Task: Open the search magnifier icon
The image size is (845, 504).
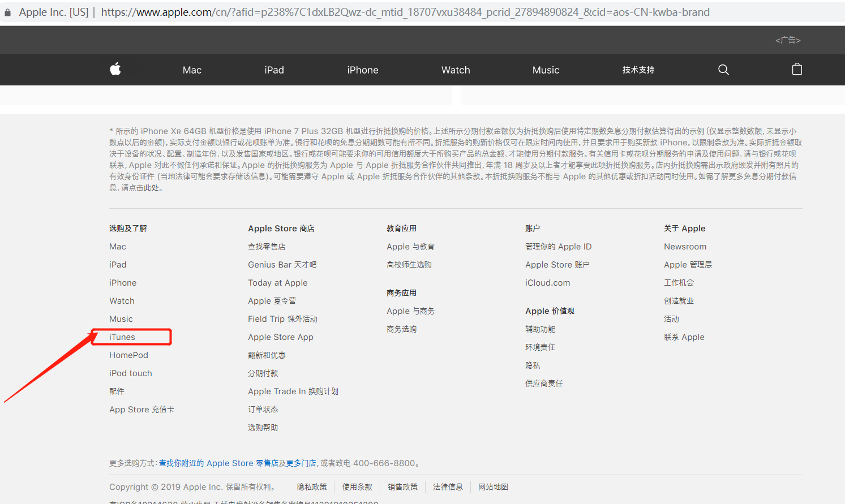Action: coord(723,70)
